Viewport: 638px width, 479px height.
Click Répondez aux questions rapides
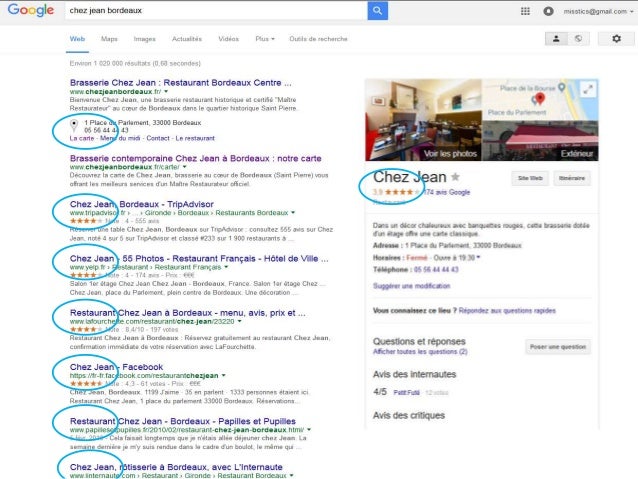507,311
